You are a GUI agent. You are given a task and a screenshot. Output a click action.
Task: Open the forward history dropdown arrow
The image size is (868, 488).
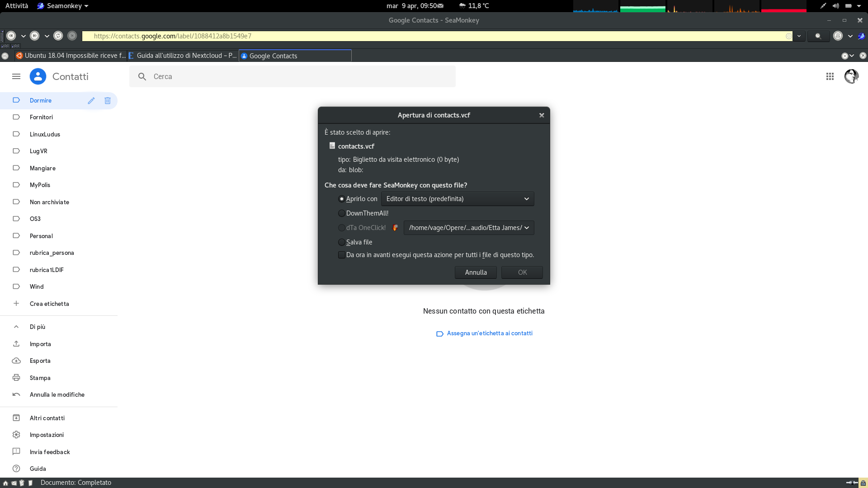47,36
